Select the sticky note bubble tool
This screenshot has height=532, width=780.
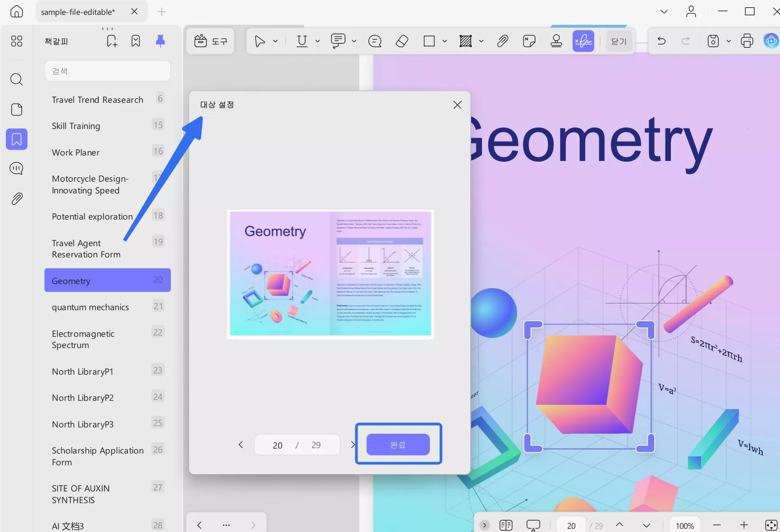coord(375,41)
